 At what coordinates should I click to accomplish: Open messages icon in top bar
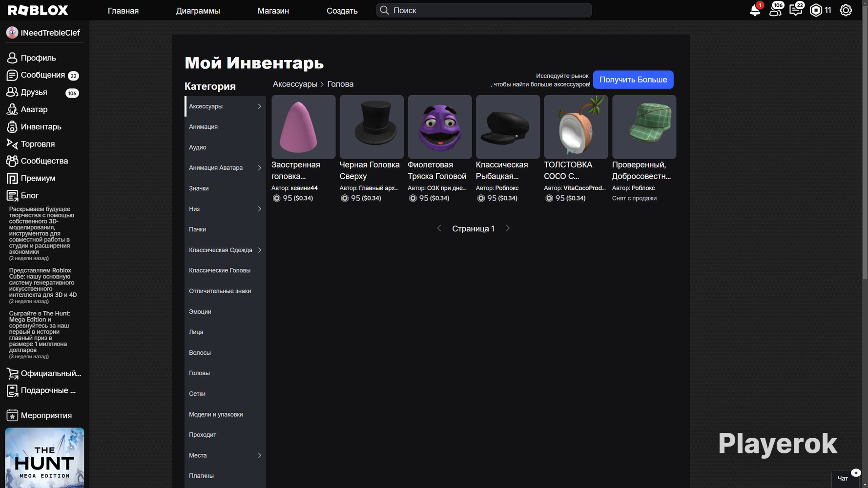coord(796,10)
